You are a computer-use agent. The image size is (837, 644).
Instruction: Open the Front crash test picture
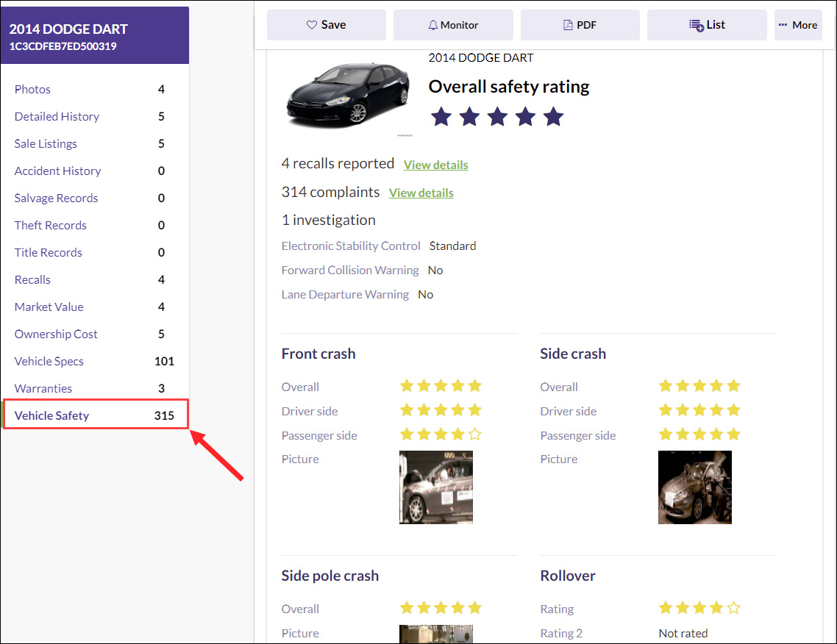point(436,487)
